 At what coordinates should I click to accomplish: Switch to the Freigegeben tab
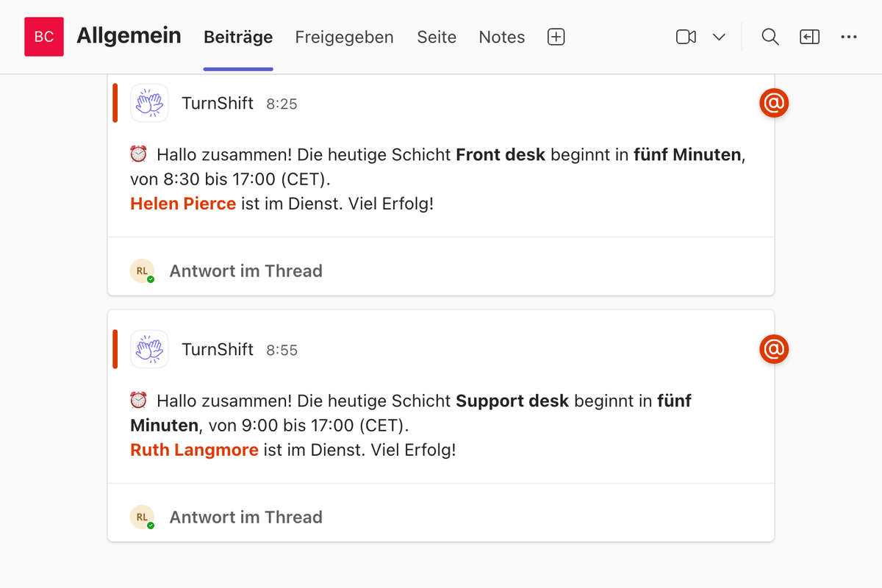coord(344,37)
